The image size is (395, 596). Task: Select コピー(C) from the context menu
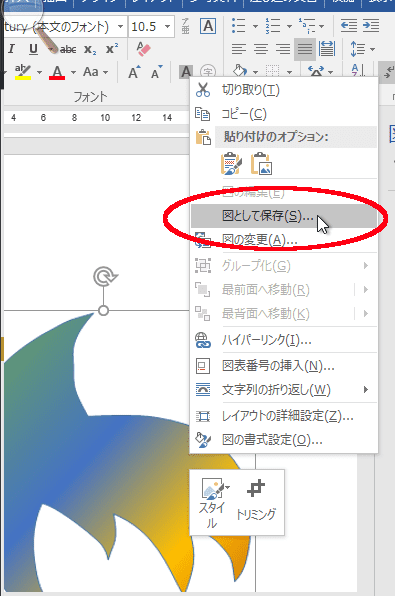284,114
